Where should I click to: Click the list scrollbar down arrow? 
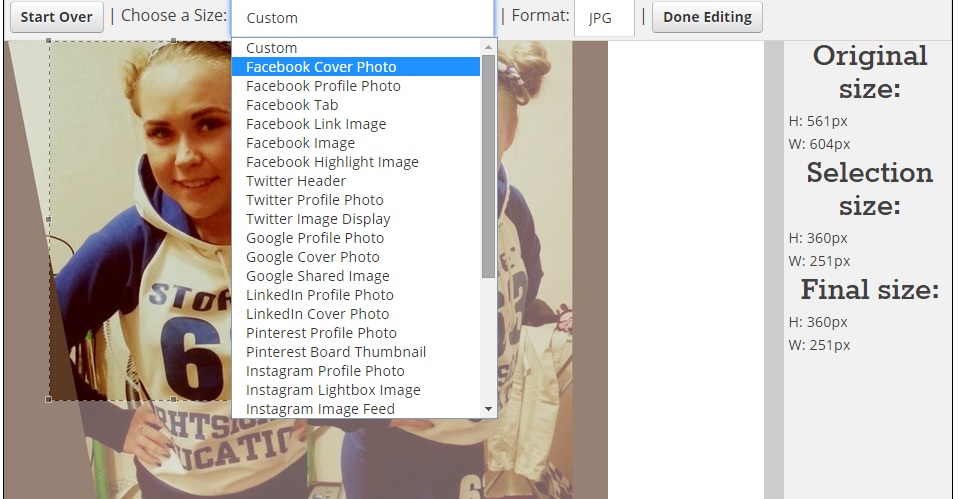(489, 409)
